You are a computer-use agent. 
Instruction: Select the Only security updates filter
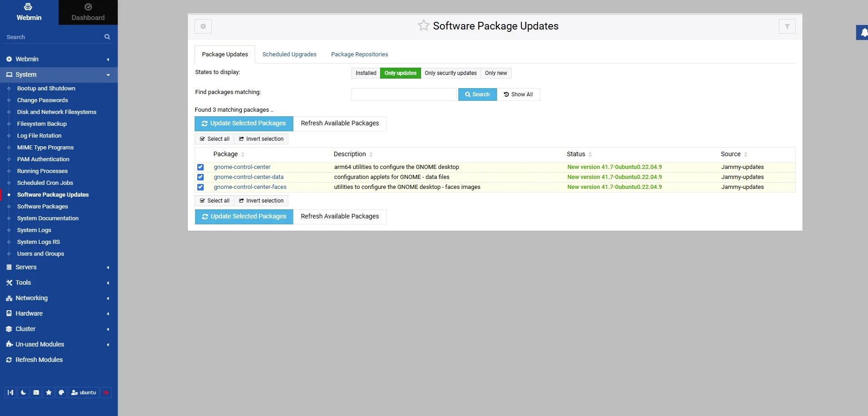coord(451,73)
